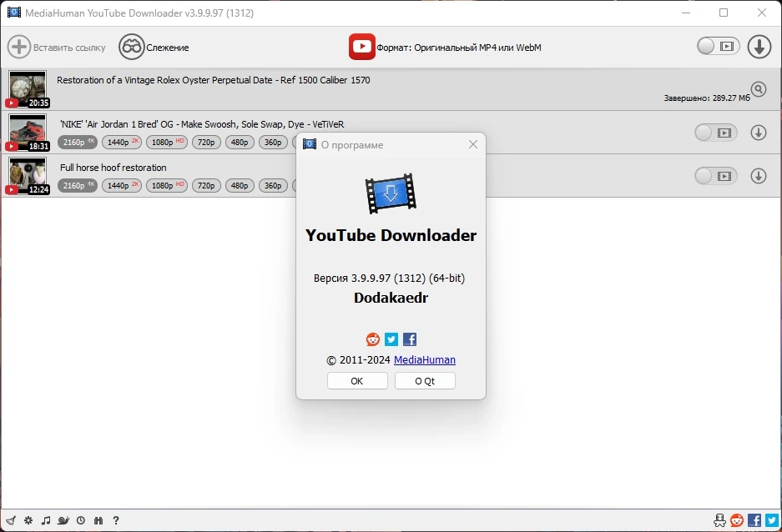Click the broom clear list icon
This screenshot has width=782, height=532.
tap(11, 520)
